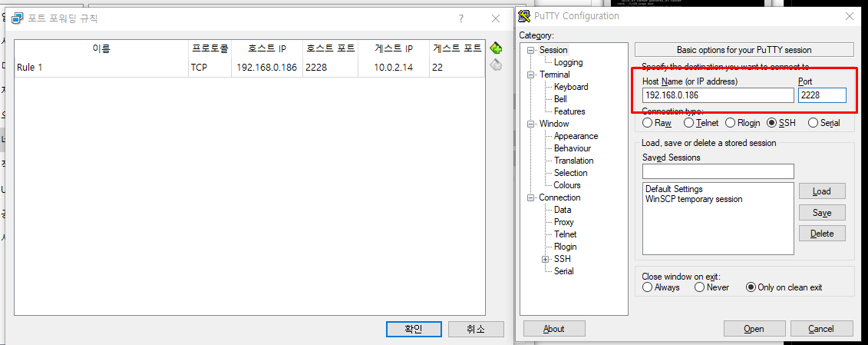Select Default Settings in saved sessions list
The image size is (868, 345).
click(x=674, y=189)
